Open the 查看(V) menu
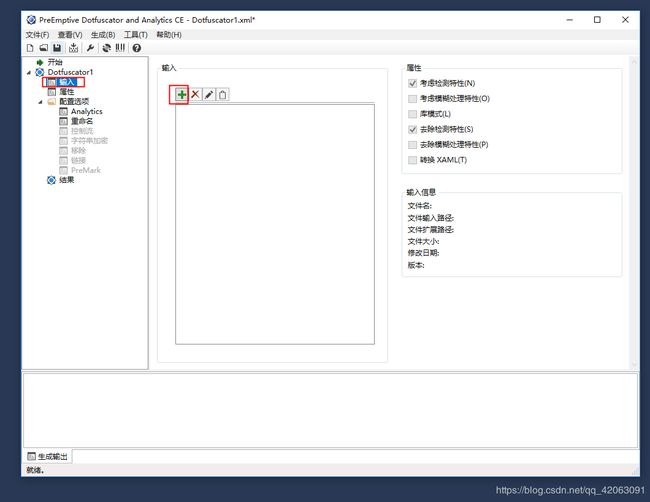 pos(70,35)
